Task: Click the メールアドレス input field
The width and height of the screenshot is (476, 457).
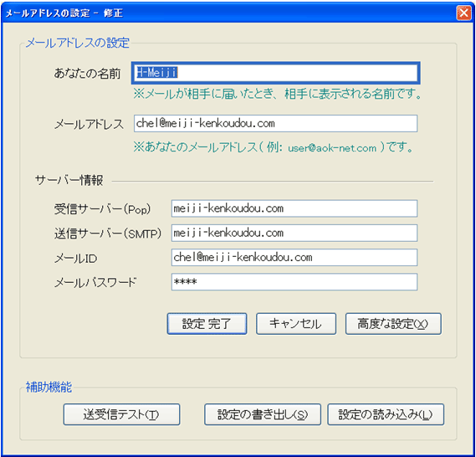Action: pos(275,124)
